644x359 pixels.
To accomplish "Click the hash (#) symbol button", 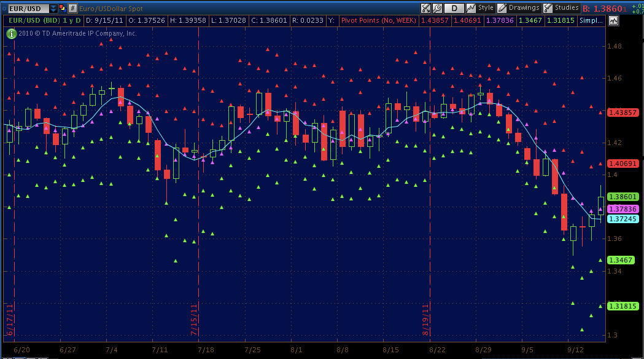I will pyautogui.click(x=72, y=8).
